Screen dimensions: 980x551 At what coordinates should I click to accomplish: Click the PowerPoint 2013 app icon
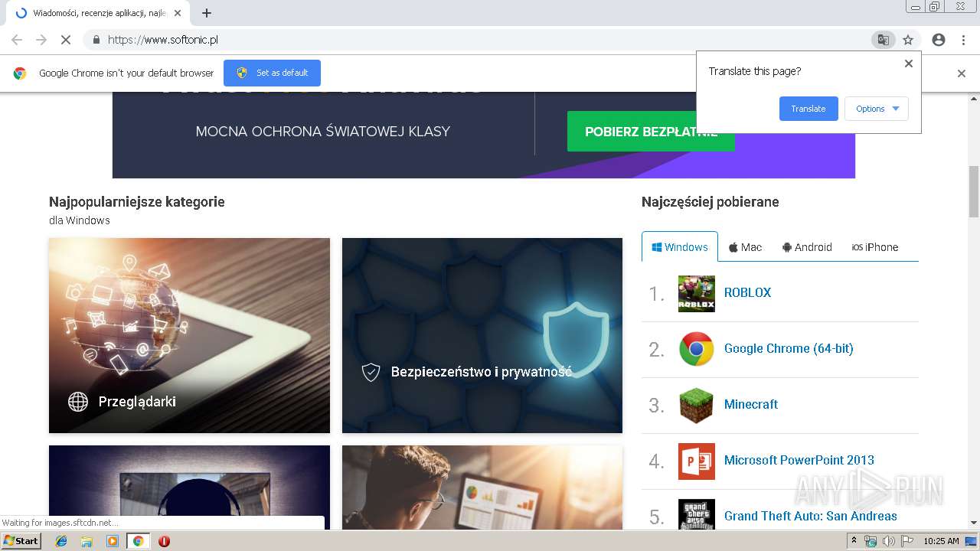click(x=697, y=461)
